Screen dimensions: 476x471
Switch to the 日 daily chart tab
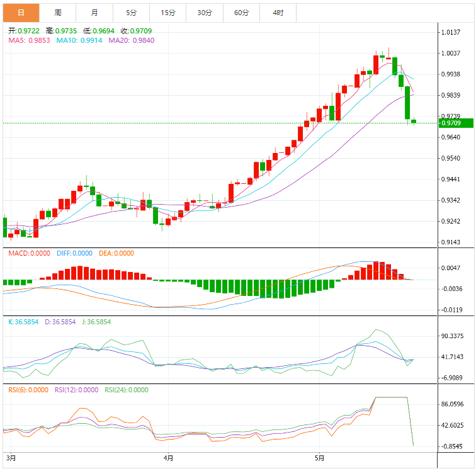click(21, 13)
